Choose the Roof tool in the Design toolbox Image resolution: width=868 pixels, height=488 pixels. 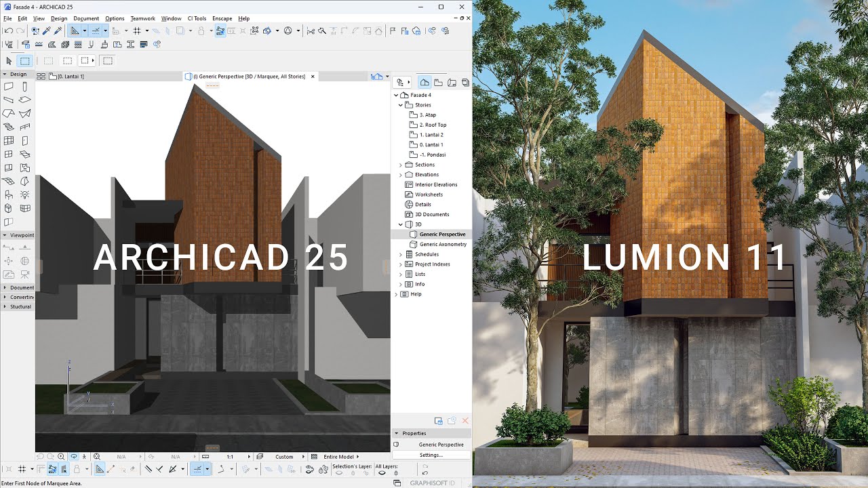click(9, 113)
